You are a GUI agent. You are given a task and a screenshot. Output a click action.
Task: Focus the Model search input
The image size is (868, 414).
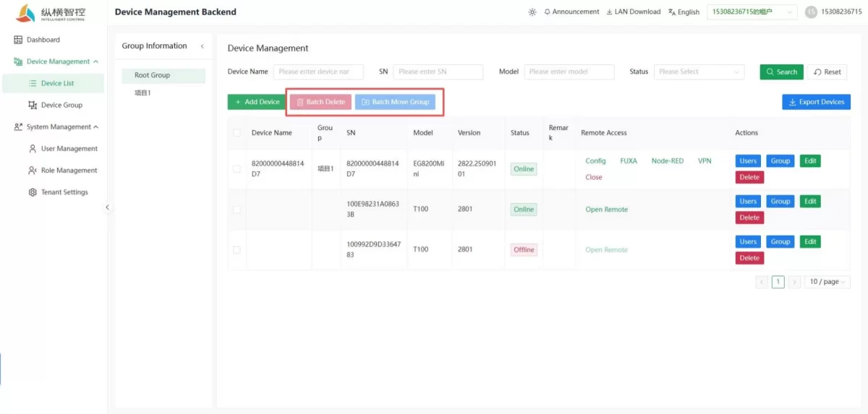[569, 72]
